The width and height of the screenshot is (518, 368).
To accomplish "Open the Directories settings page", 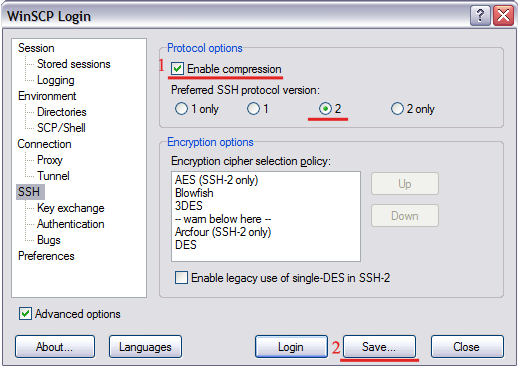I will [x=62, y=112].
